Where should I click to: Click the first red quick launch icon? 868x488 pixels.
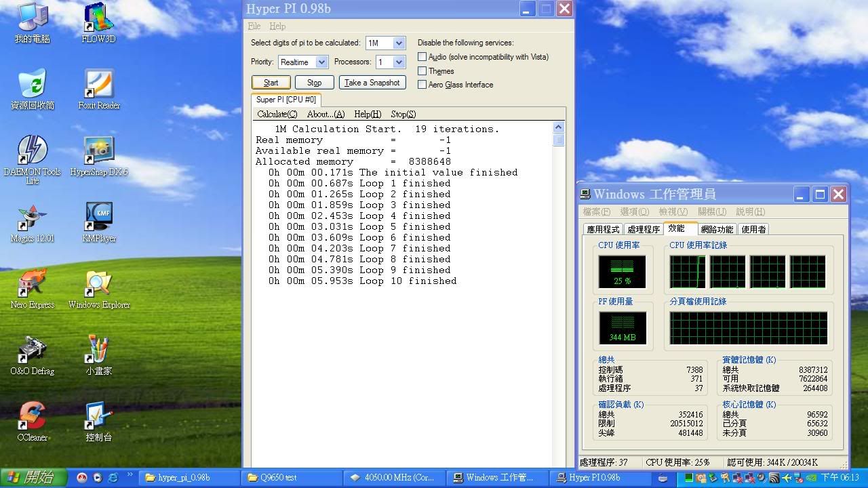[x=83, y=478]
